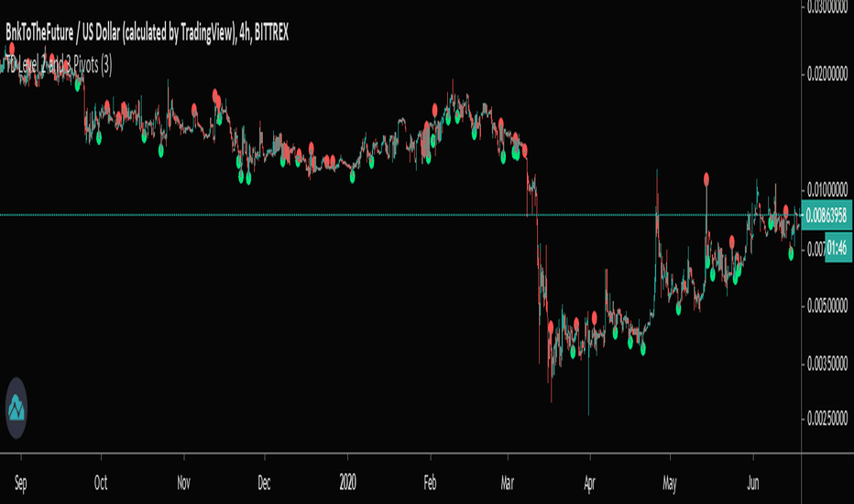Click the Nov label on time axis

point(183,483)
